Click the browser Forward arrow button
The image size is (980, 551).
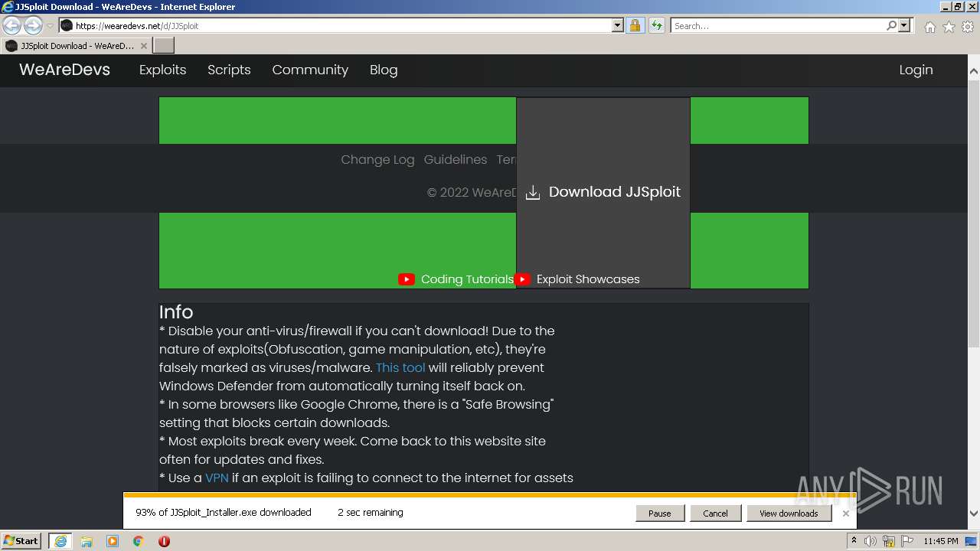click(x=33, y=25)
